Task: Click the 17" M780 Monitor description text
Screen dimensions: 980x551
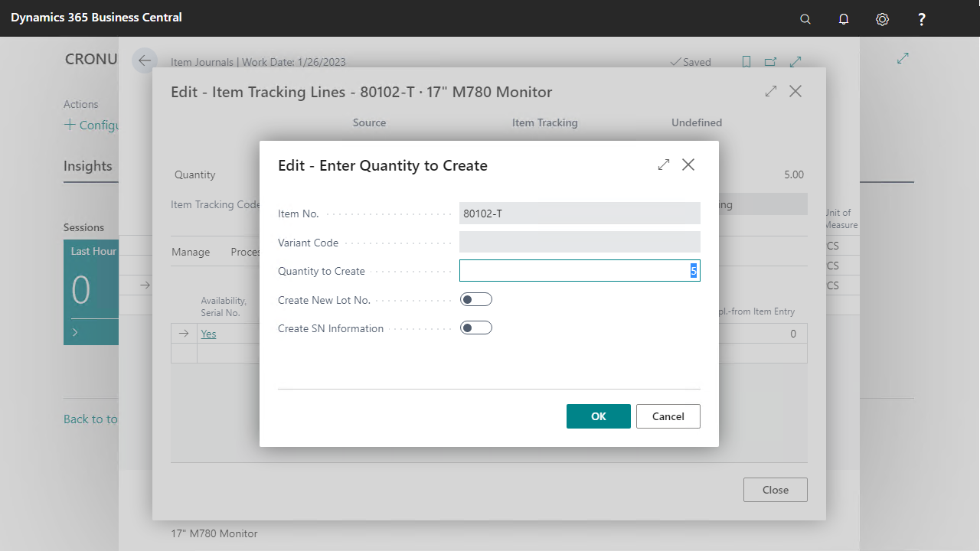Action: pos(214,533)
